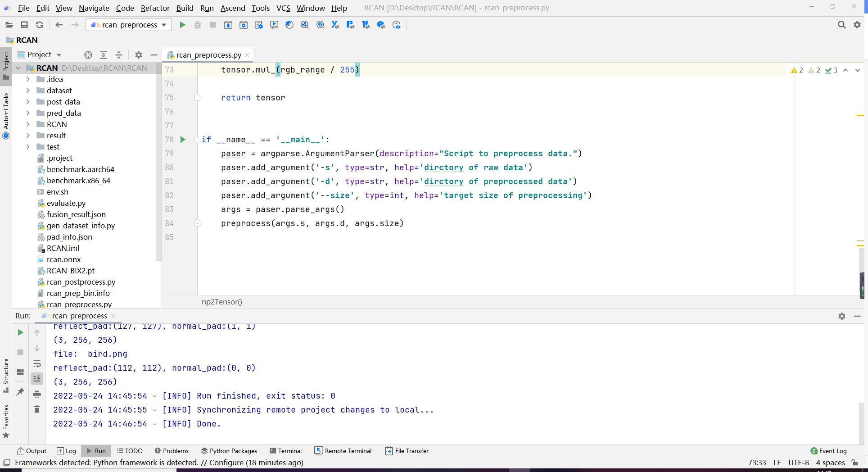Navigate forward with right arrow icon
Viewport: 868px width, 472px height.
[75, 25]
